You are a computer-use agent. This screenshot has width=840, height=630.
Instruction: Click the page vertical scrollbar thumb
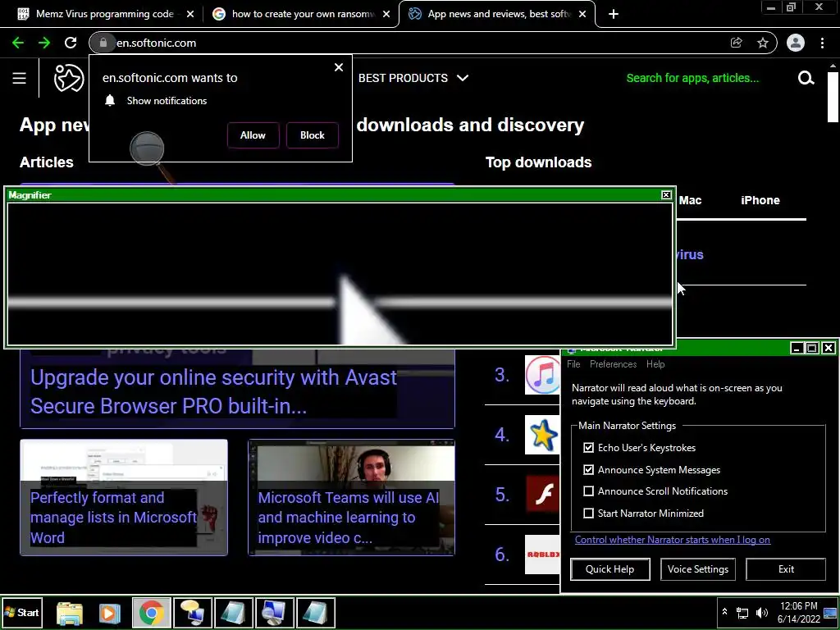tap(833, 96)
